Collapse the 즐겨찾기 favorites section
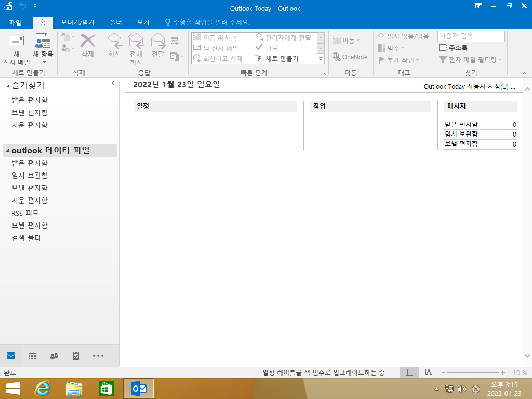 point(8,86)
